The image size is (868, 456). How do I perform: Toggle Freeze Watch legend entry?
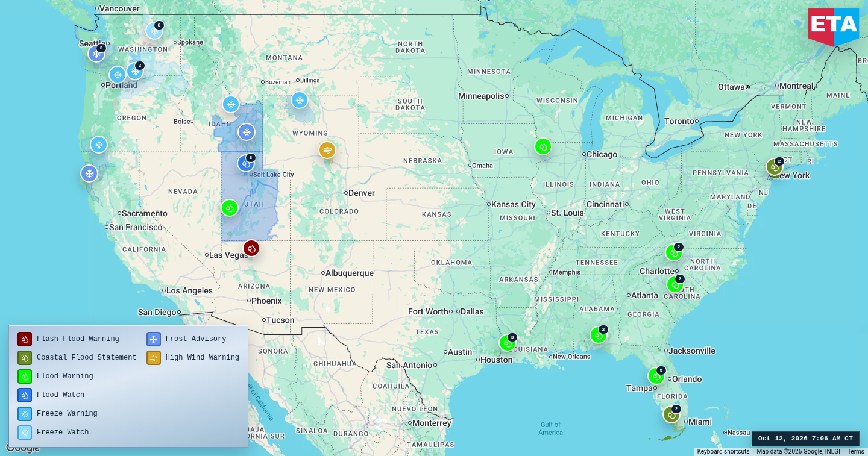(53, 433)
